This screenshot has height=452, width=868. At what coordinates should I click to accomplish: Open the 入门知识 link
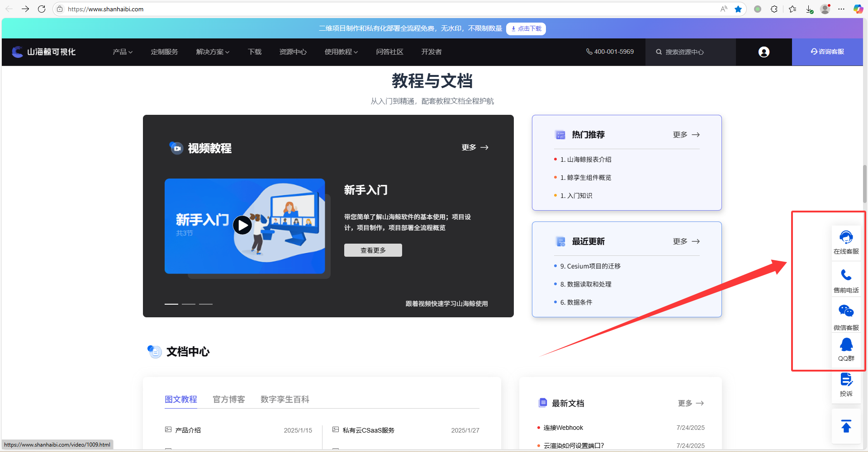coord(580,196)
